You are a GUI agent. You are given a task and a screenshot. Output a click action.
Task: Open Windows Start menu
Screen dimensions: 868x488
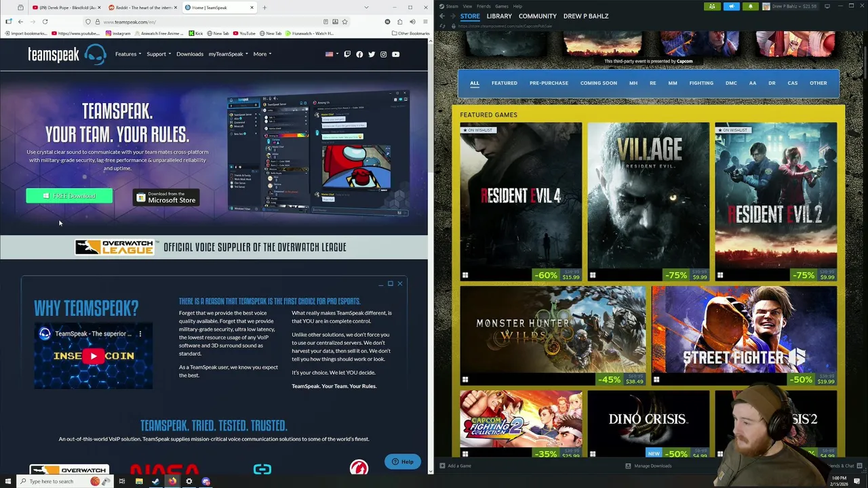coord(8,481)
